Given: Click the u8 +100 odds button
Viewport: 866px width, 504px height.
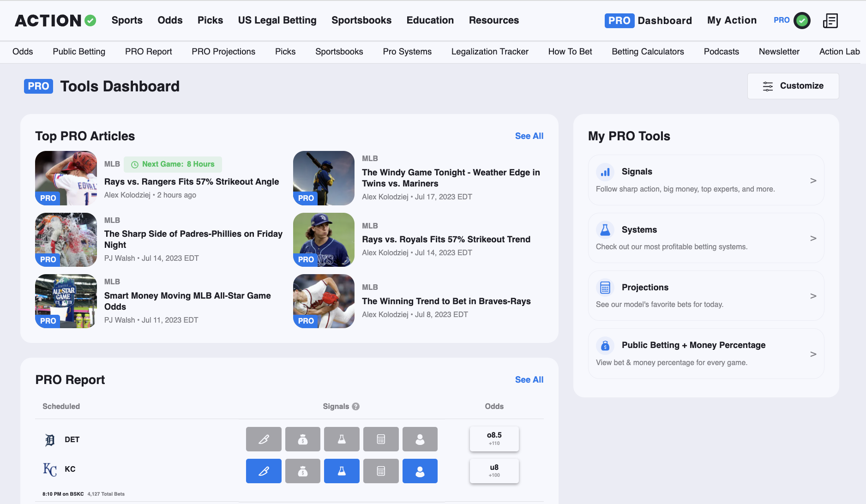Looking at the screenshot, I should click(x=494, y=471).
